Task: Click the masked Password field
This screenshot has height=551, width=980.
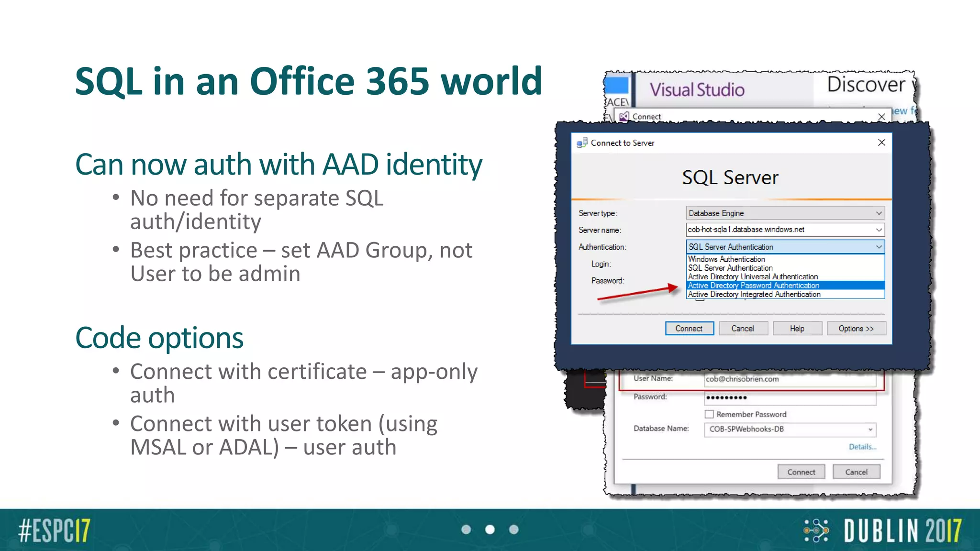Action: [790, 397]
